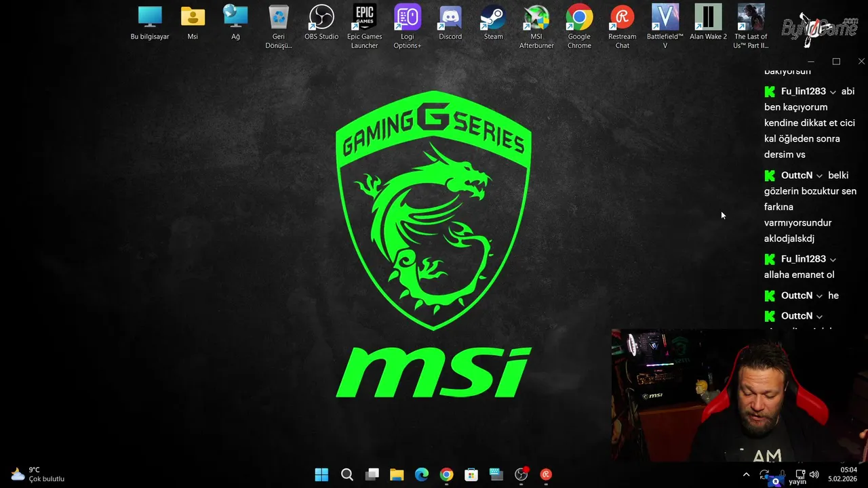Click the Kick badge beside first Fu_lin1283
The image size is (868, 488).
770,91
